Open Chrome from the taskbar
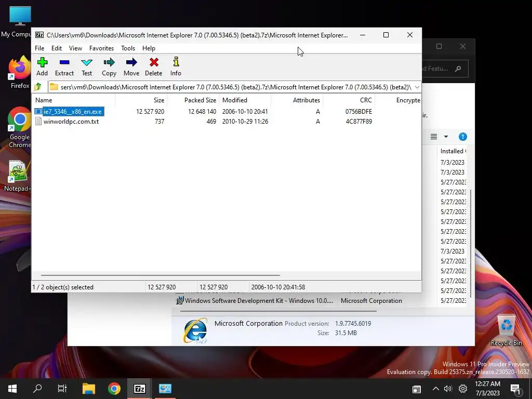 point(114,389)
